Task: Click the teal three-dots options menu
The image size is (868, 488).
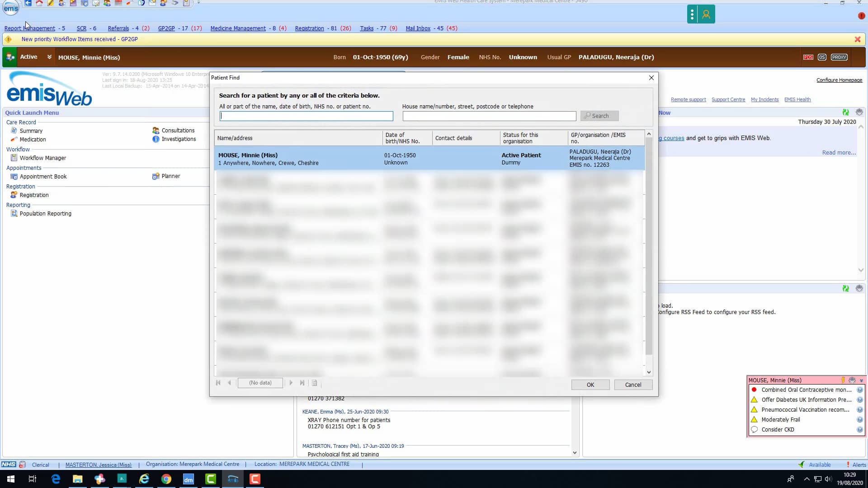Action: click(x=692, y=14)
